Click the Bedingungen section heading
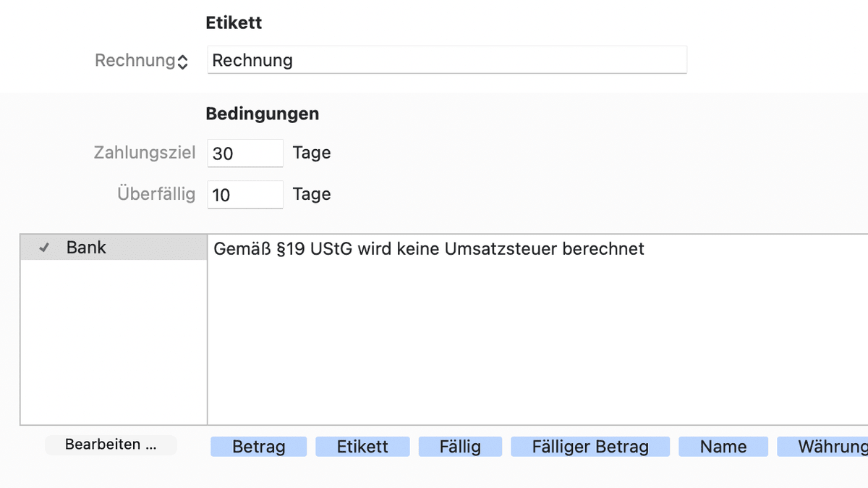Viewport: 868px width, 488px height. coord(262,114)
